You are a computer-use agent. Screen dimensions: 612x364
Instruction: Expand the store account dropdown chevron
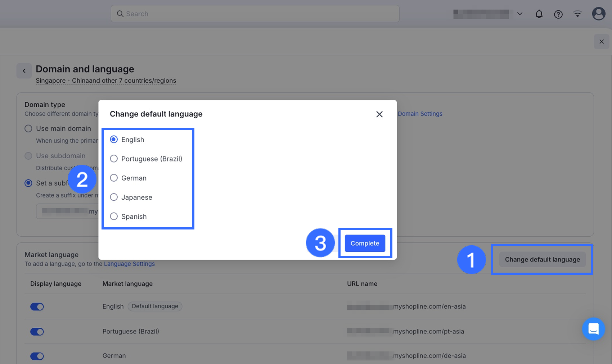519,14
